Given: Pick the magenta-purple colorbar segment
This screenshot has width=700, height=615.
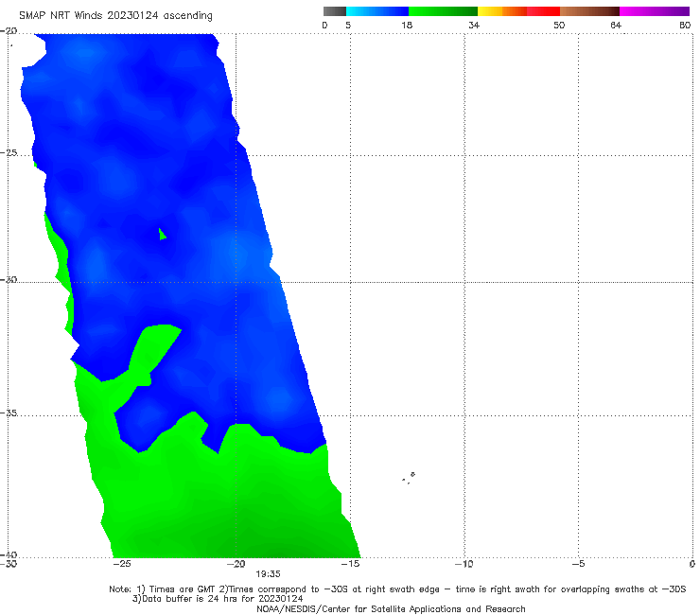Looking at the screenshot, I should click(655, 11).
